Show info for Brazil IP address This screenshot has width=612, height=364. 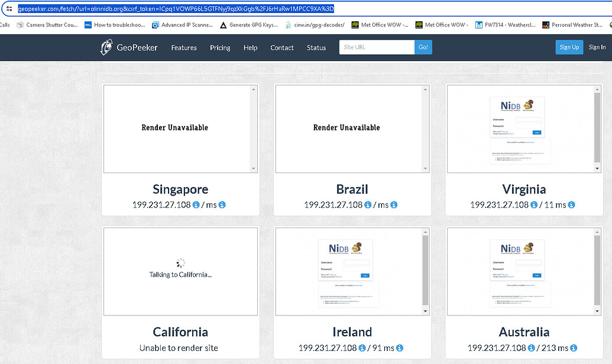(368, 205)
